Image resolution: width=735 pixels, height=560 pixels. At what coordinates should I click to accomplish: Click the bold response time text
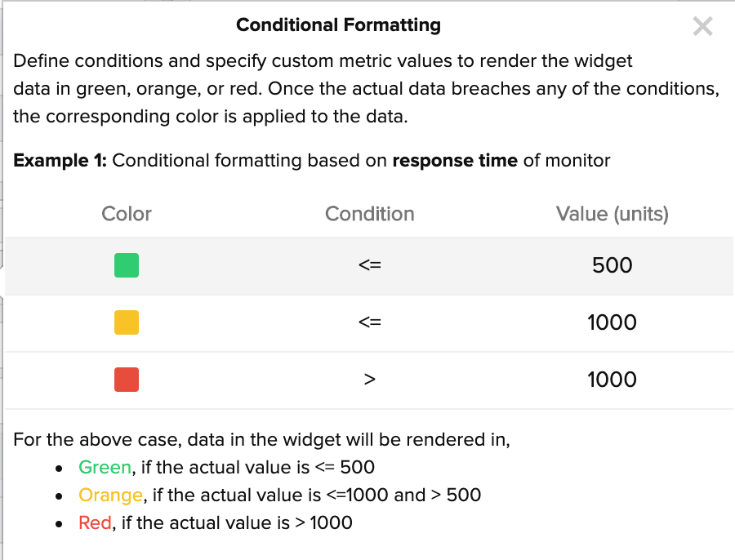coord(455,160)
